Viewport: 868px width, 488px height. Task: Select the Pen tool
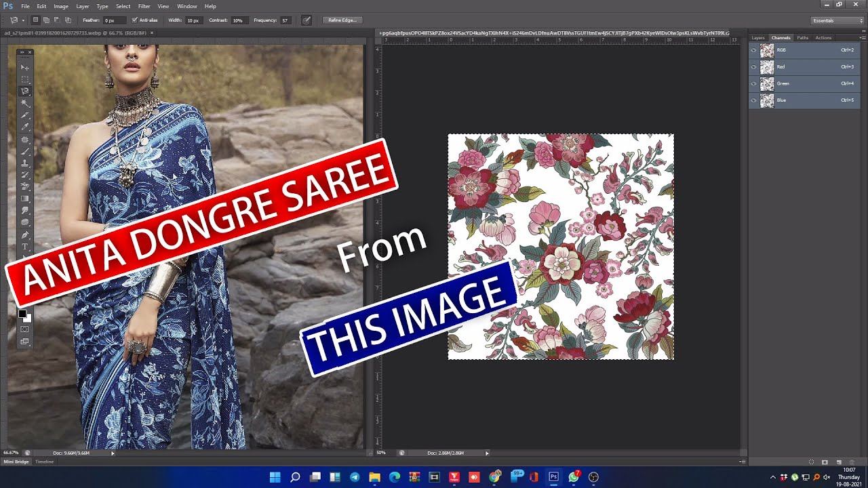(25, 235)
